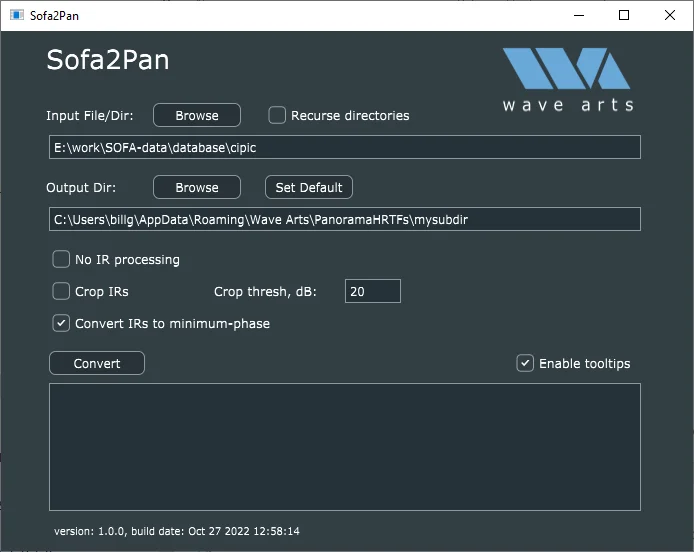Disable the Enable tooltips checkbox
Image resolution: width=694 pixels, height=552 pixels.
coord(525,363)
